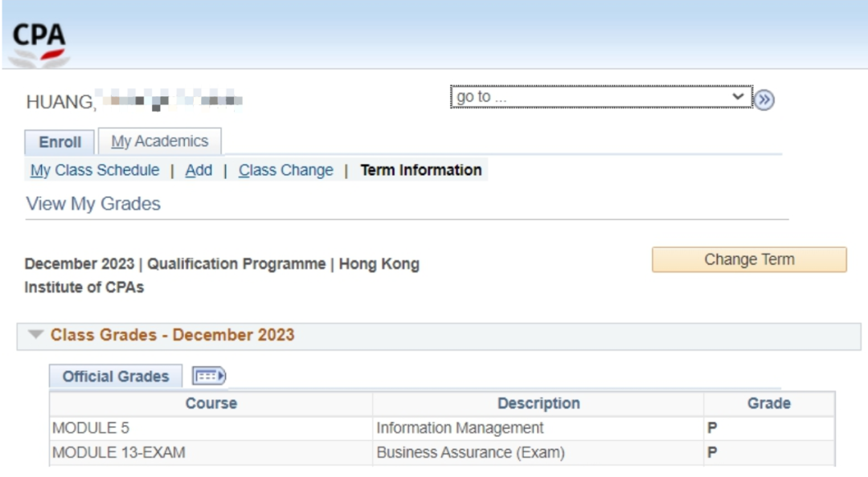The width and height of the screenshot is (868, 477).
Task: Collapse Class Grades - December 2023 section
Action: point(36,334)
